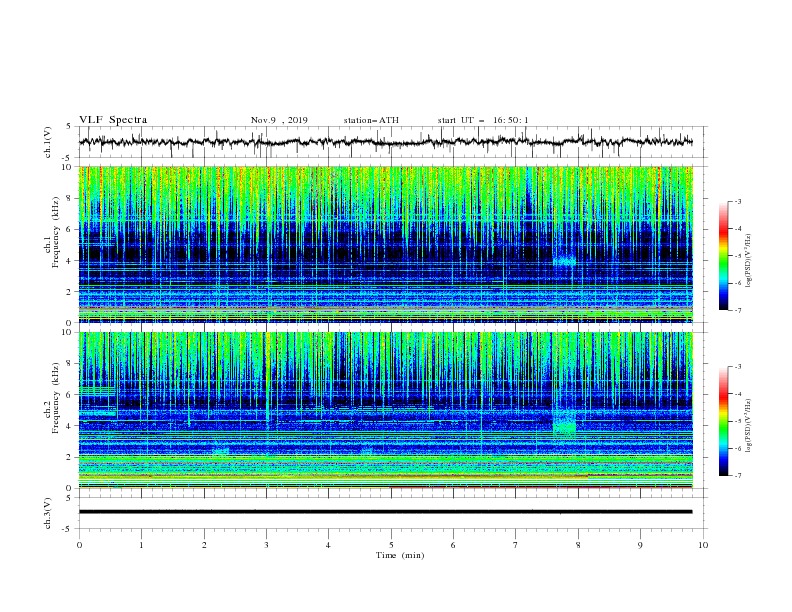Image resolution: width=792 pixels, height=612 pixels.
Task: Click the 'station=ATH' label
Action: tap(371, 120)
